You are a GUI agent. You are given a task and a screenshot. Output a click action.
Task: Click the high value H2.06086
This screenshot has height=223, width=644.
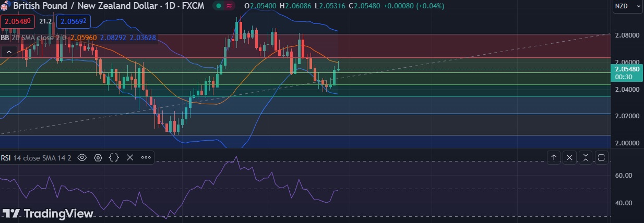295,6
